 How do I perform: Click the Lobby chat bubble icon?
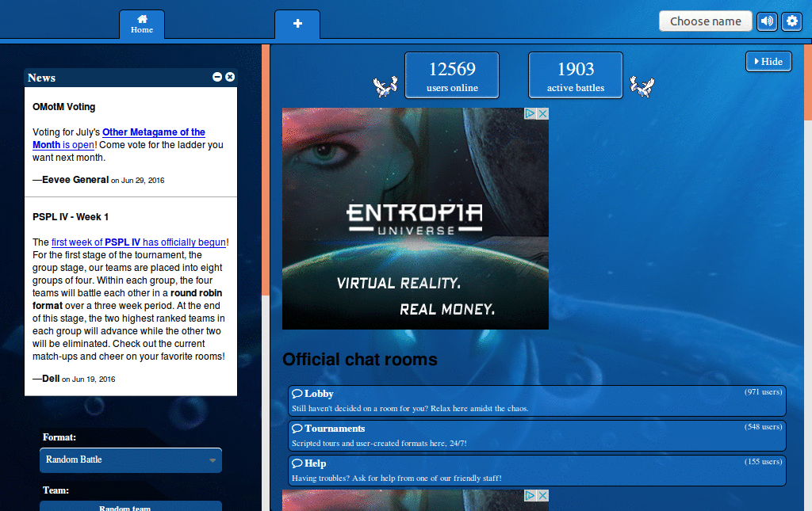297,394
